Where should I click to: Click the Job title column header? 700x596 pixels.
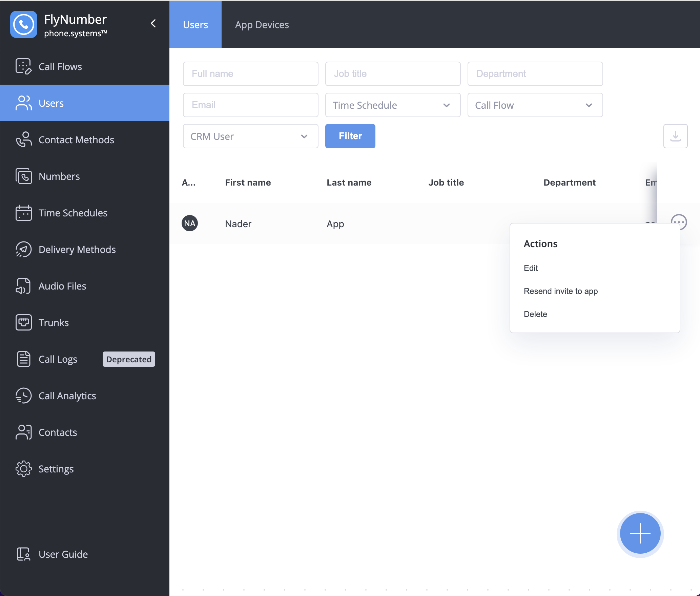(446, 183)
